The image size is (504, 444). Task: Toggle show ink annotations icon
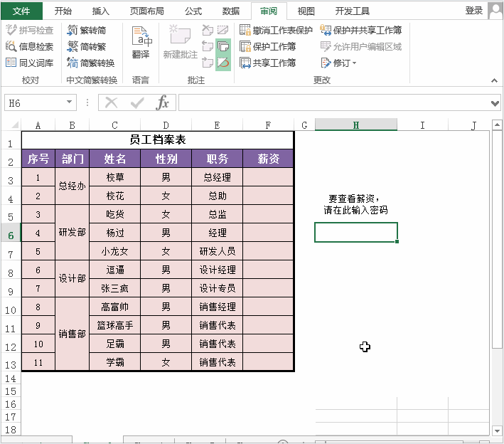223,63
